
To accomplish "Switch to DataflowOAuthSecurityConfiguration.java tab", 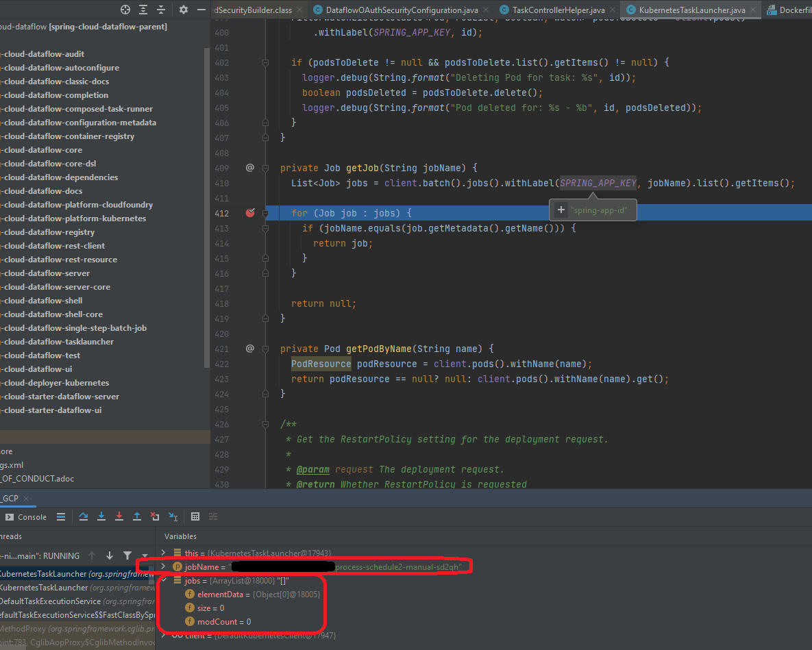I will click(x=402, y=10).
